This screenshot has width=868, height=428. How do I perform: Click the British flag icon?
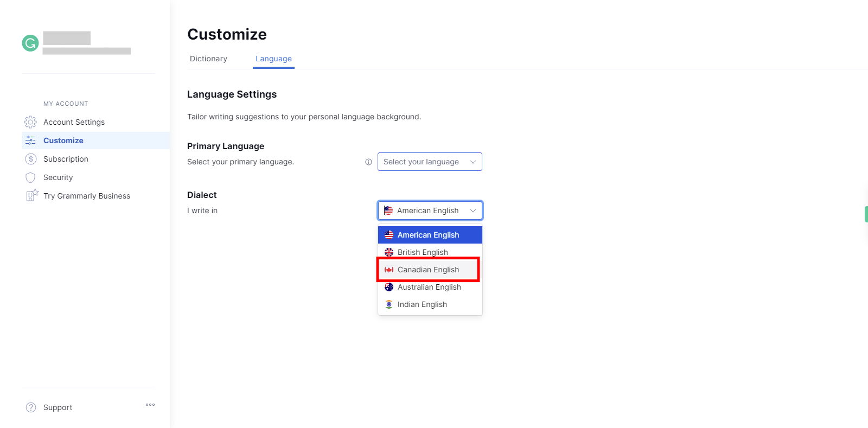[389, 252]
